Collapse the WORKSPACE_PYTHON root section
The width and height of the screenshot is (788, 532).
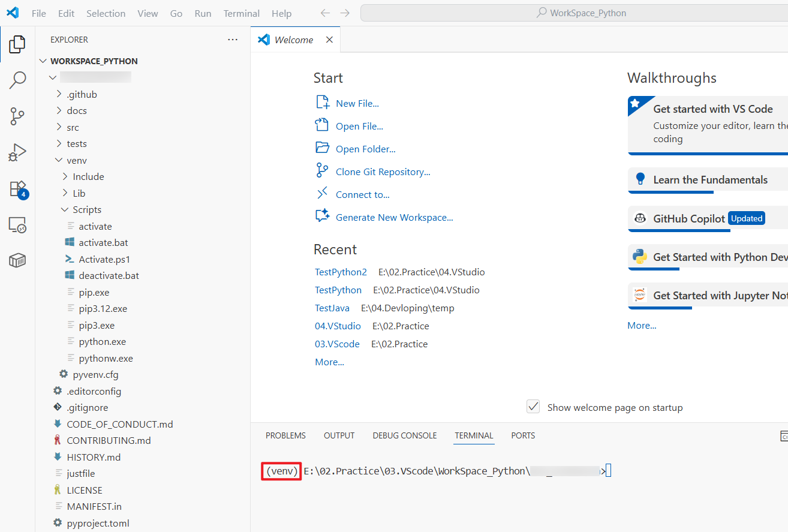[43, 61]
